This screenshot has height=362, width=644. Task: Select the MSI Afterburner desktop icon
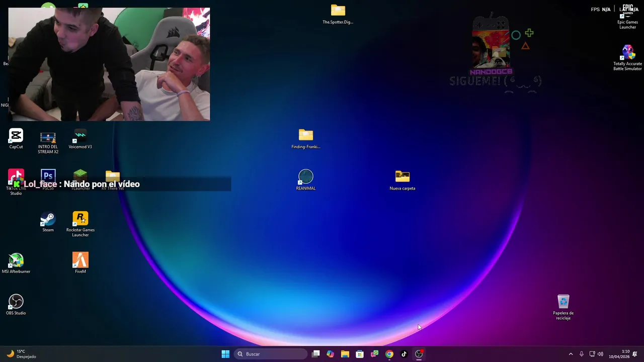coord(16,263)
